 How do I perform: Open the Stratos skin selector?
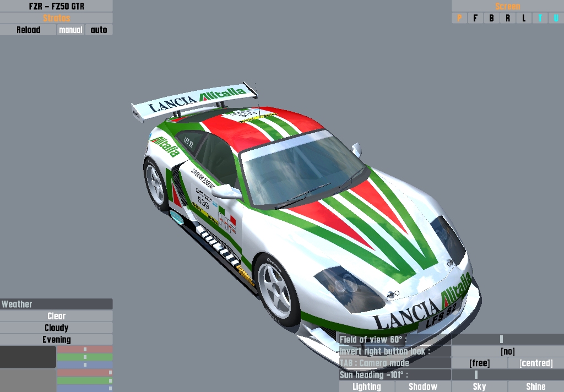click(56, 18)
